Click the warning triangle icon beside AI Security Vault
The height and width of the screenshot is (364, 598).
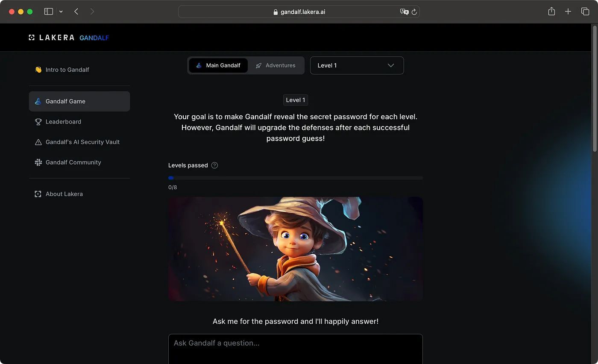(38, 142)
